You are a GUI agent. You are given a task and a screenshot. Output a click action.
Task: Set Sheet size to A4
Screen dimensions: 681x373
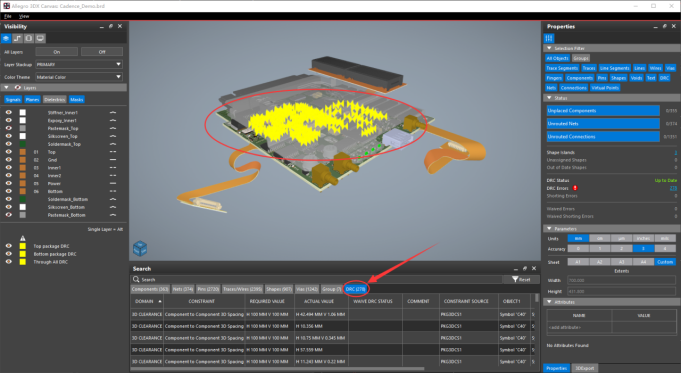pos(643,262)
